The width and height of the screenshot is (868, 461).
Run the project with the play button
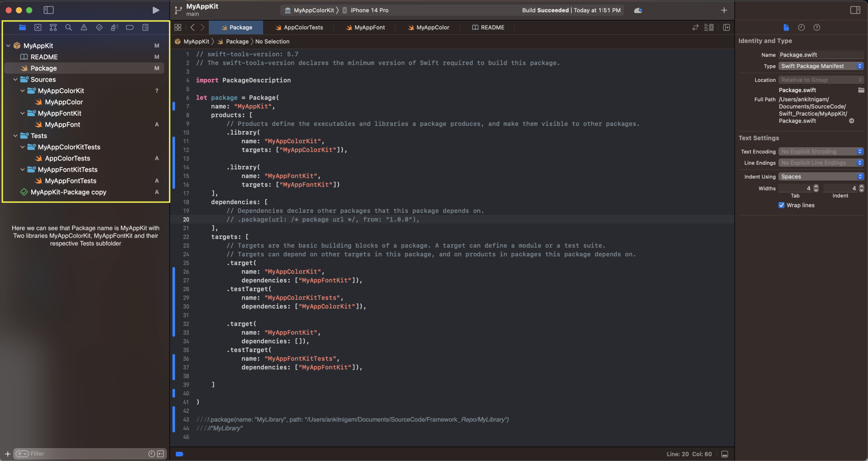(x=156, y=10)
